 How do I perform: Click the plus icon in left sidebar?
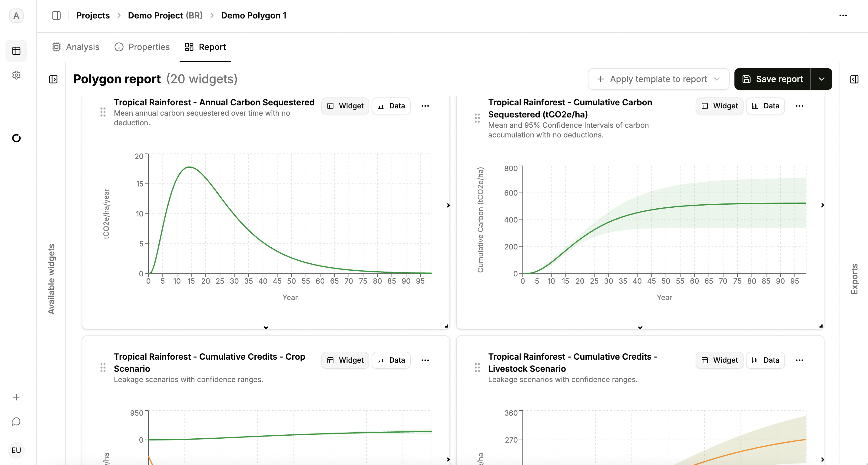pyautogui.click(x=16, y=397)
